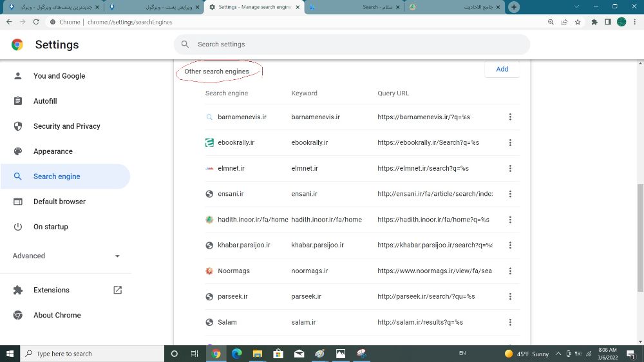Click the Windows Start button
Screen dimensions: 644x362
click(10, 354)
